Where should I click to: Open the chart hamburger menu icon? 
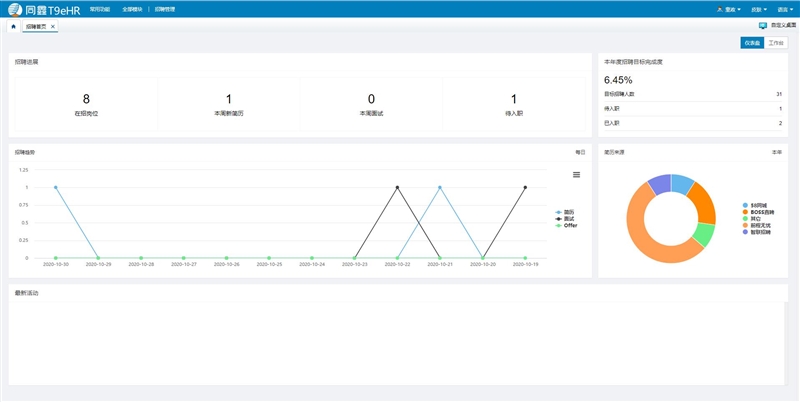[x=576, y=175]
